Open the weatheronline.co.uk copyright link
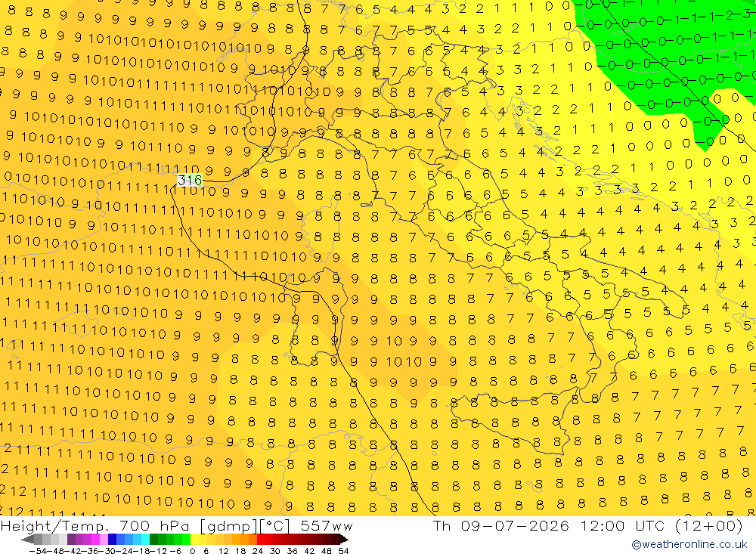This screenshot has width=756, height=554. pyautogui.click(x=689, y=544)
